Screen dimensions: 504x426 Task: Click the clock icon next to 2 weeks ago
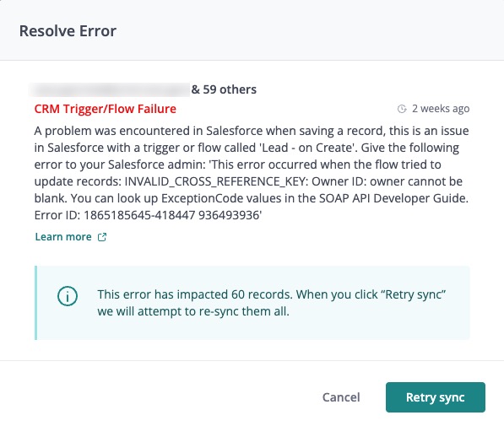[x=402, y=109]
